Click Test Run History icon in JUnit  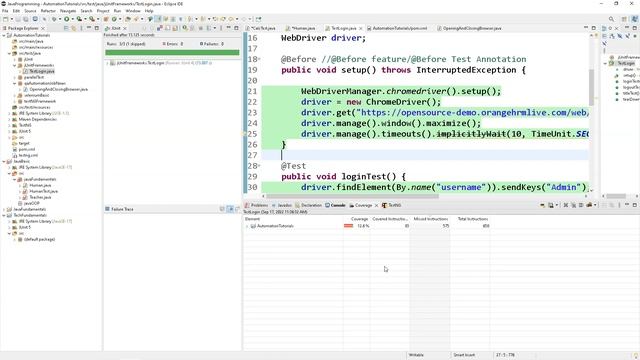pos(209,28)
